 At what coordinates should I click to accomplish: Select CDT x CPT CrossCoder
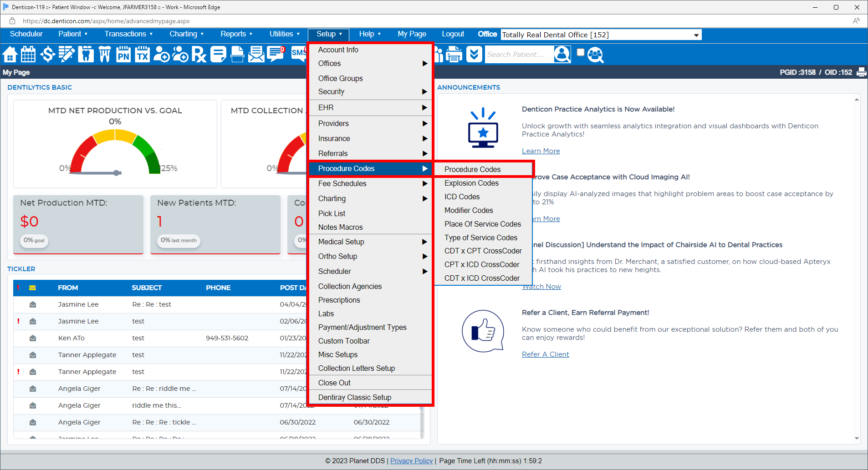483,251
